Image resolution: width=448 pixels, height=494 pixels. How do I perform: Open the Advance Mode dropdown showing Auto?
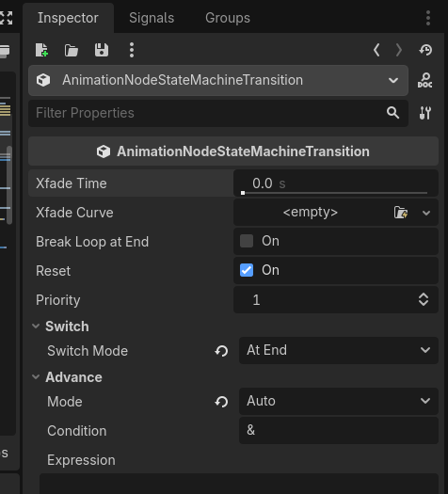[339, 401]
